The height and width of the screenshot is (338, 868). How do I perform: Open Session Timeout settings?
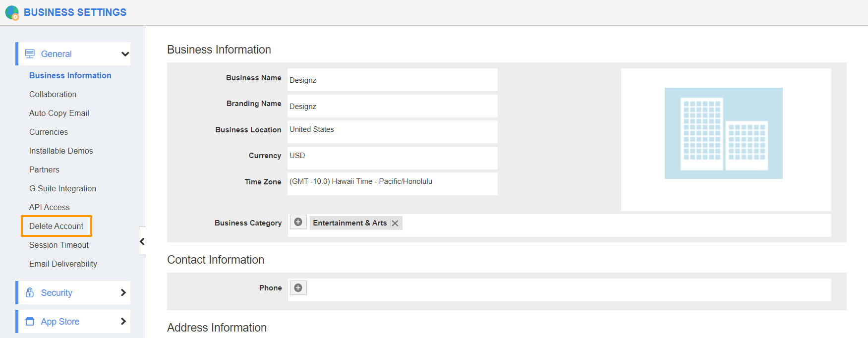click(x=59, y=245)
